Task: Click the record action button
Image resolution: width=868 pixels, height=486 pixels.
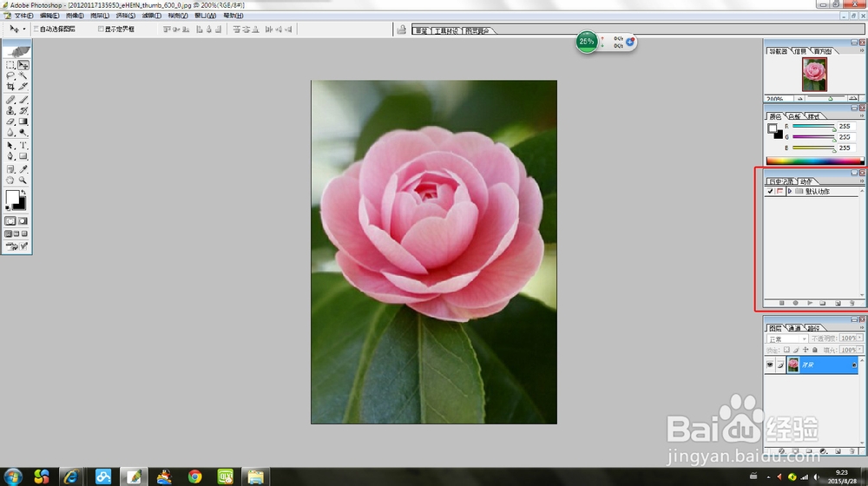Action: click(795, 304)
